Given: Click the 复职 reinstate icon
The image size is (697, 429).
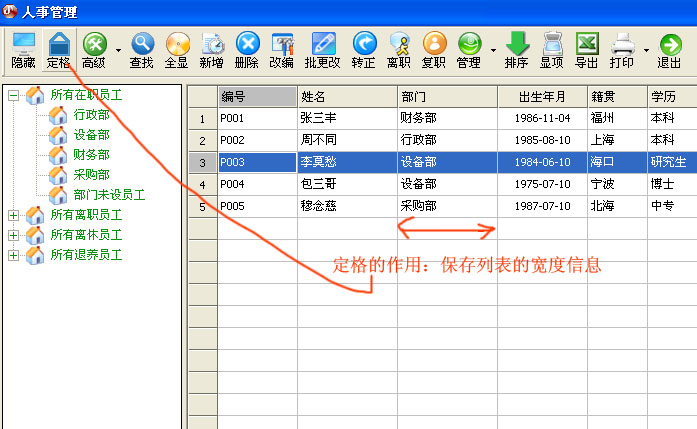Looking at the screenshot, I should [434, 50].
